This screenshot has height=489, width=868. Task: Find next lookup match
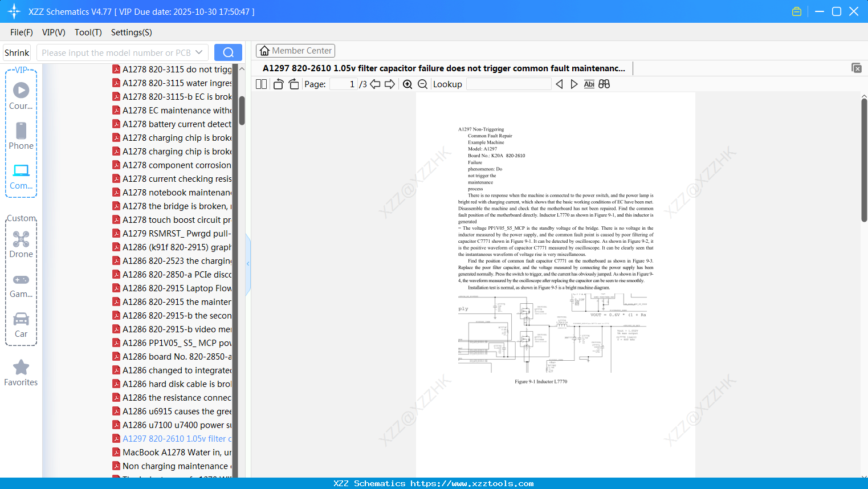(574, 84)
